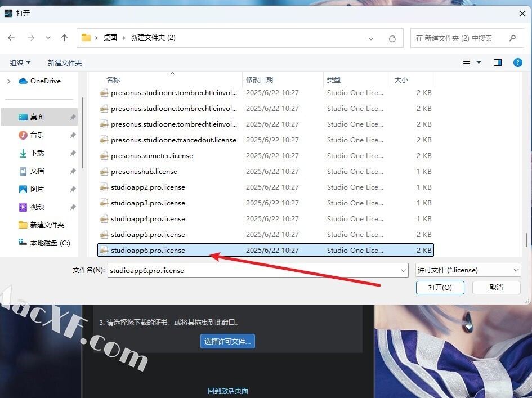
Task: Open the 许可文件 (*.license) file type dropdown
Action: coord(468,270)
